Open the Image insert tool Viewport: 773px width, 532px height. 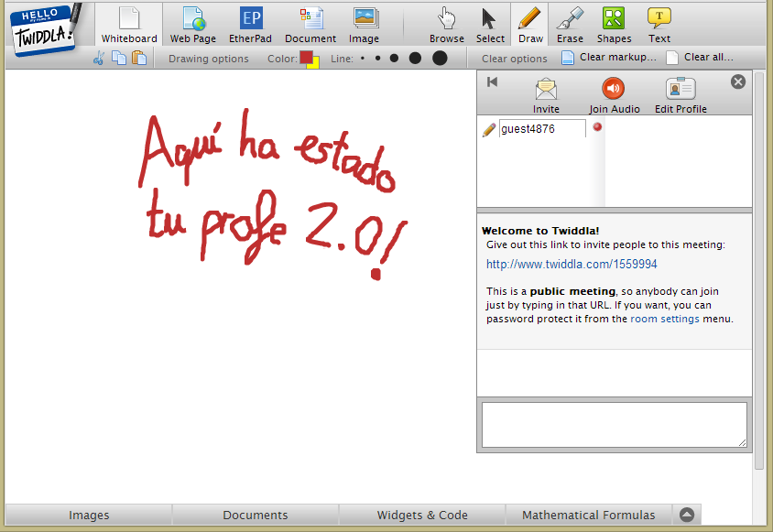(364, 25)
